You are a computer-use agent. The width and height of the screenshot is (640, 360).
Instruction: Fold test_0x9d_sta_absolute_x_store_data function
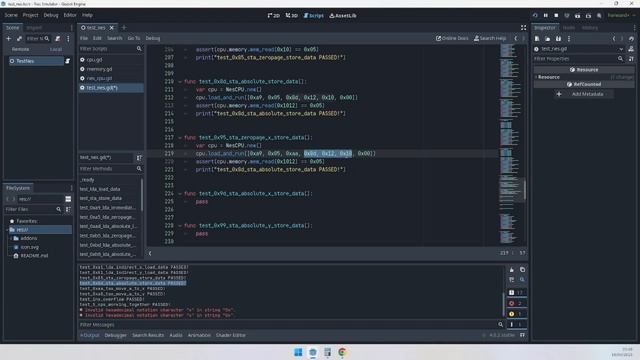click(180, 193)
